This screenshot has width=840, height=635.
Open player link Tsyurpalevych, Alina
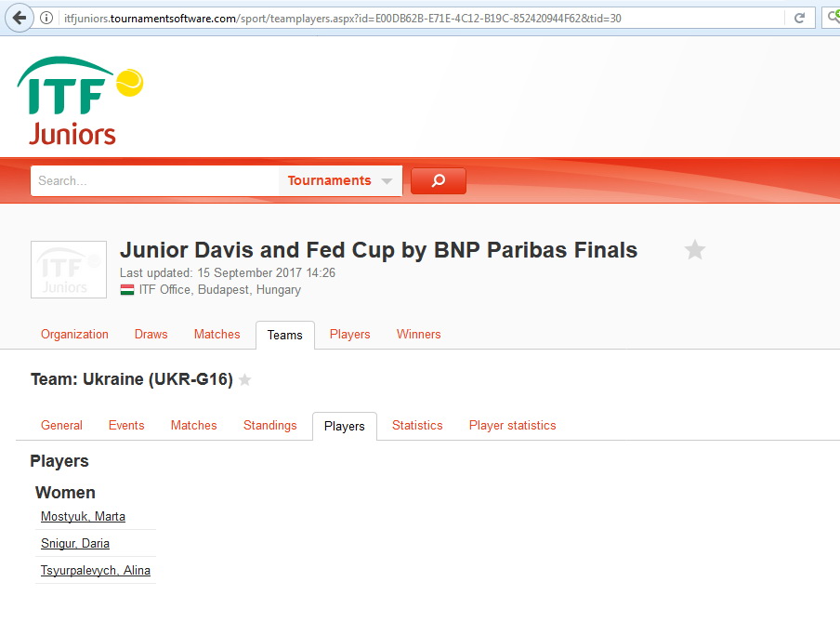(x=96, y=570)
